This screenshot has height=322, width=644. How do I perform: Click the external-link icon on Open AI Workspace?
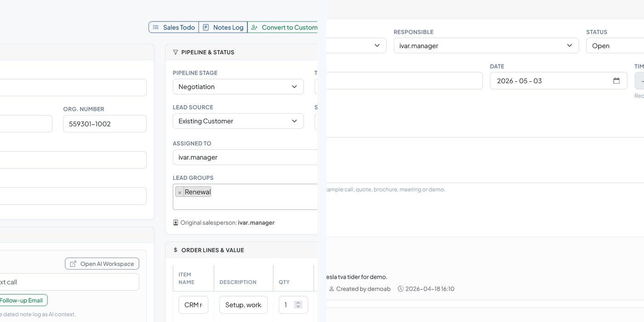pos(73,263)
